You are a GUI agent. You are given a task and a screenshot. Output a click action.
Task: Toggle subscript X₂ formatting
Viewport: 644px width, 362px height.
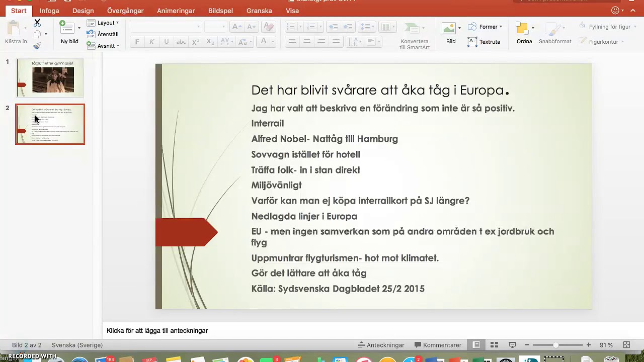pyautogui.click(x=210, y=42)
